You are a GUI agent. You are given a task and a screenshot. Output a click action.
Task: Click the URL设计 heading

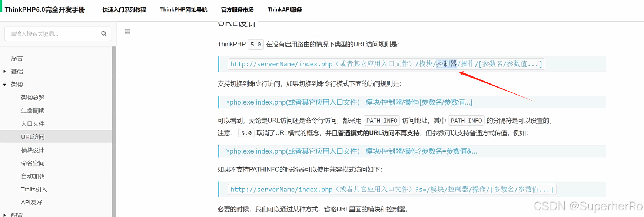(237, 24)
